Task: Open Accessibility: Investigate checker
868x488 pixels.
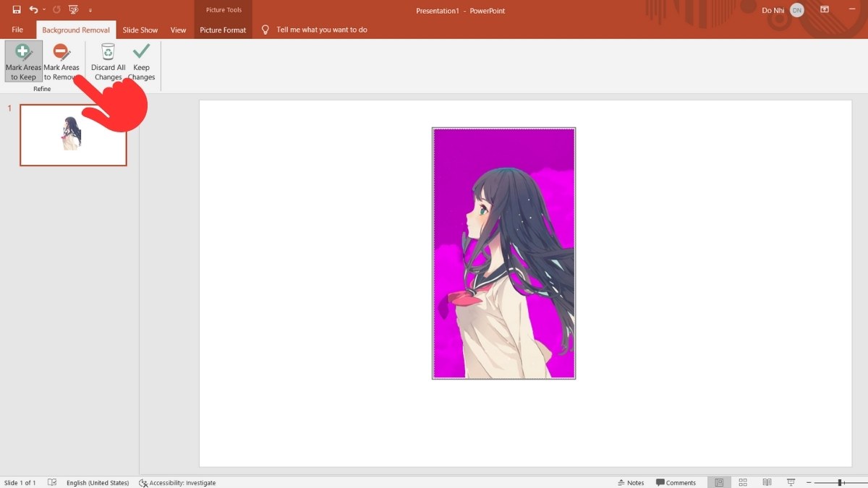Action: tap(178, 482)
